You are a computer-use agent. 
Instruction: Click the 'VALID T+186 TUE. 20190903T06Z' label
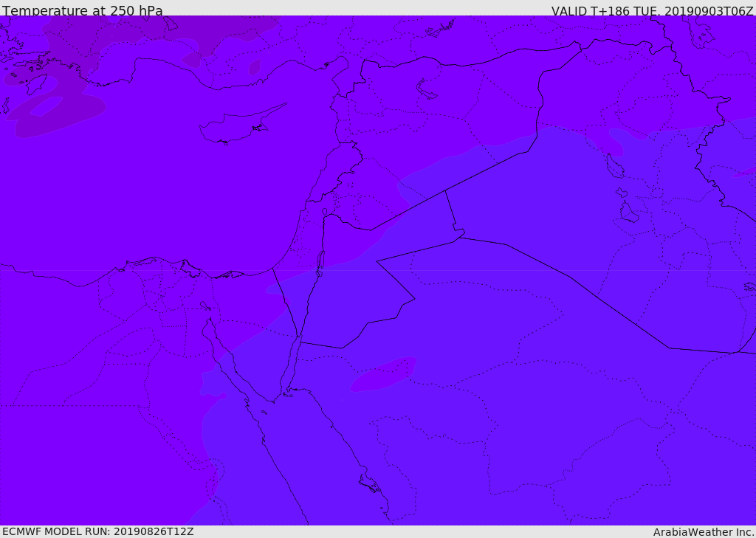click(x=653, y=11)
